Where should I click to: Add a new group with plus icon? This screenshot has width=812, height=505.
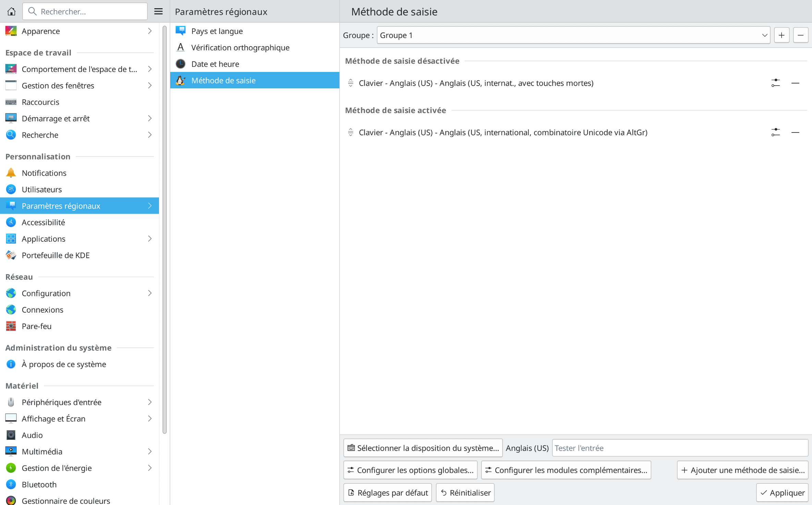tap(782, 35)
